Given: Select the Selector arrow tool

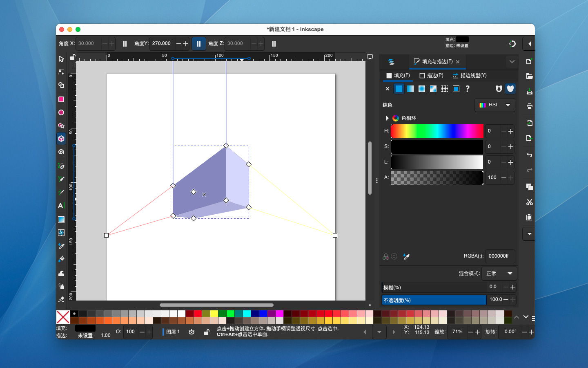Looking at the screenshot, I should 61,59.
